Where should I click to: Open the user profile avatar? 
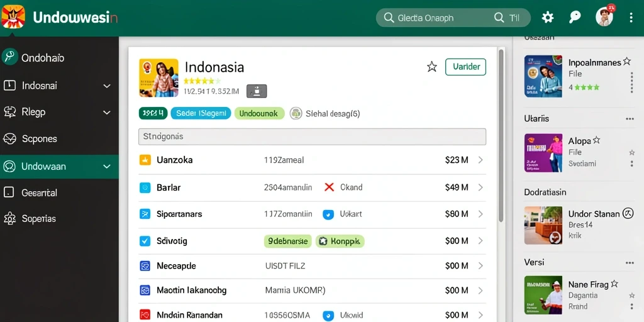(x=604, y=17)
